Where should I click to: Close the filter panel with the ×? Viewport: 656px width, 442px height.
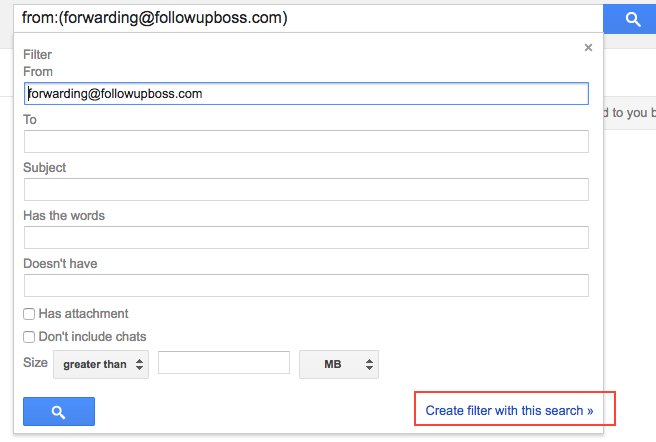[588, 47]
